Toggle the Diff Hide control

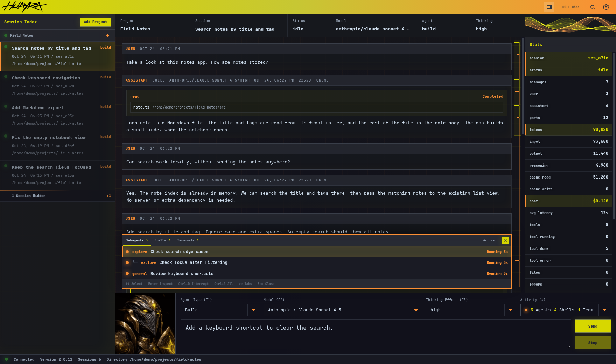point(571,7)
